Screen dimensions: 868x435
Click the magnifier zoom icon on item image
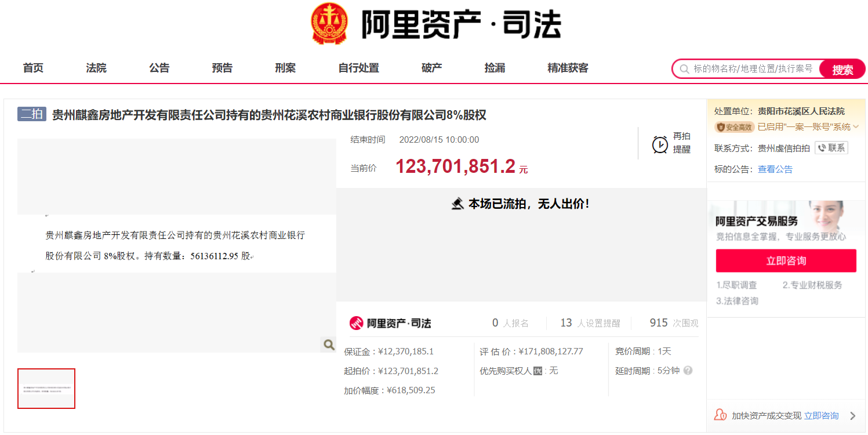(329, 345)
